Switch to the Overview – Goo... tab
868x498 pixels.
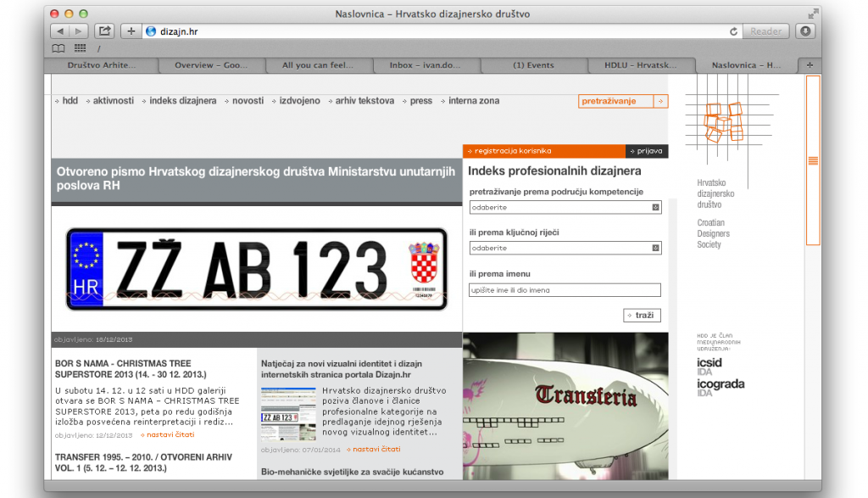(211, 65)
